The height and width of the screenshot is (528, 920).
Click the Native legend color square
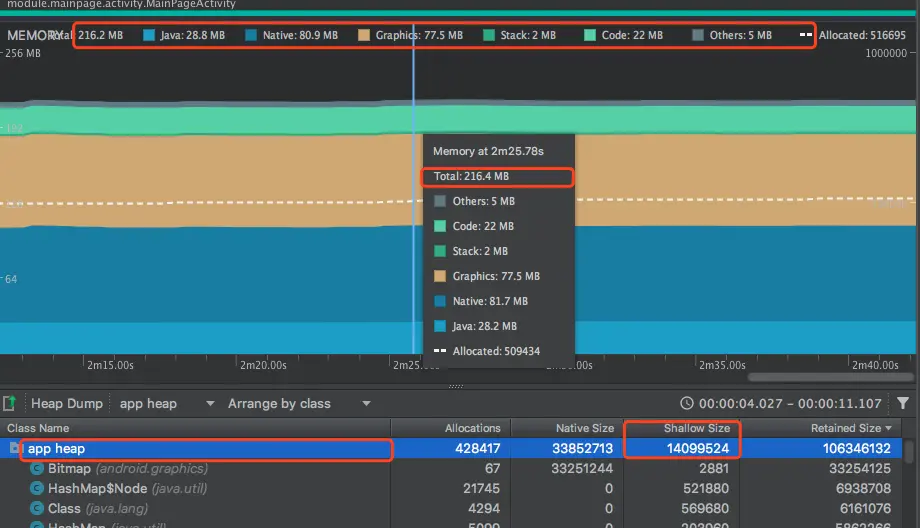251,35
